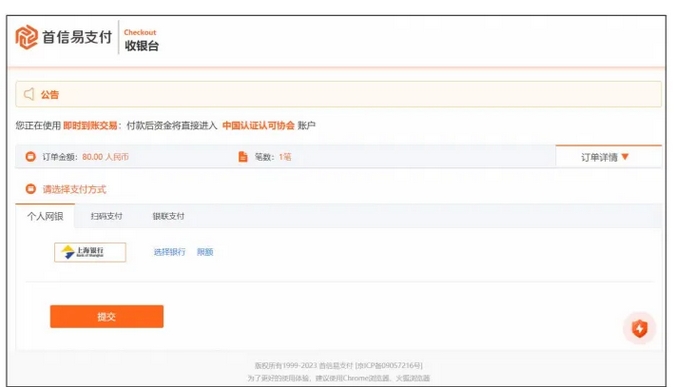Click the 公告 announcement bar text
This screenshot has height=387, width=674.
(50, 95)
